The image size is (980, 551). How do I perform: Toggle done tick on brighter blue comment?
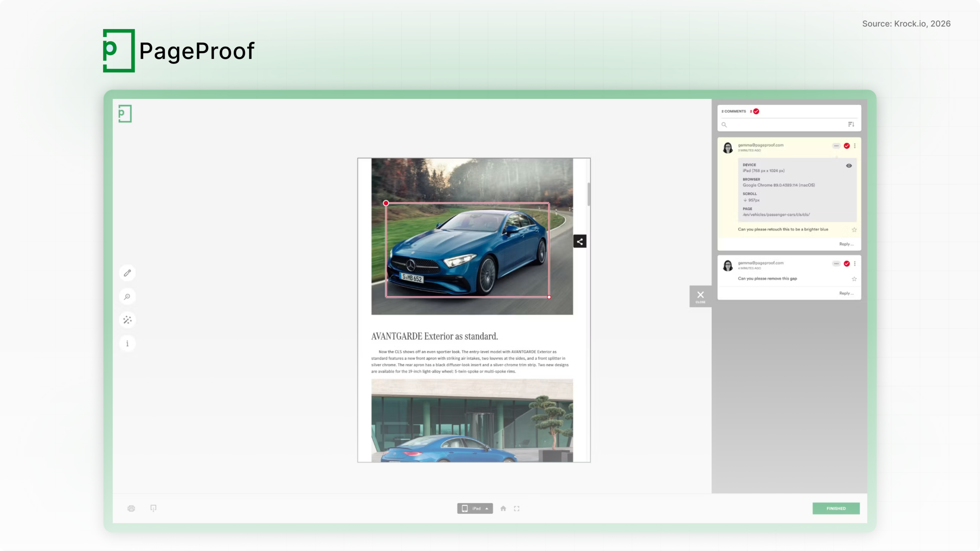pos(847,146)
